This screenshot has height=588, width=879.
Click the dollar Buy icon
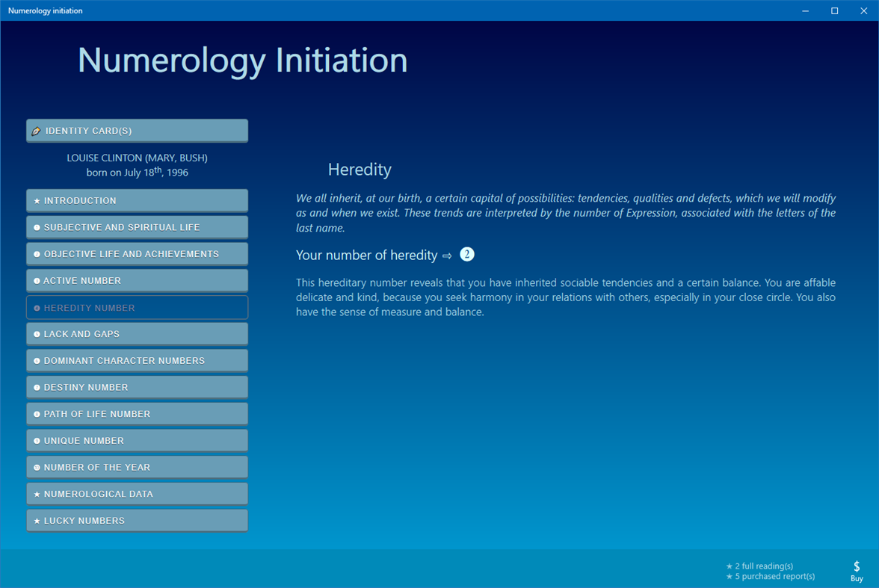[x=857, y=569]
